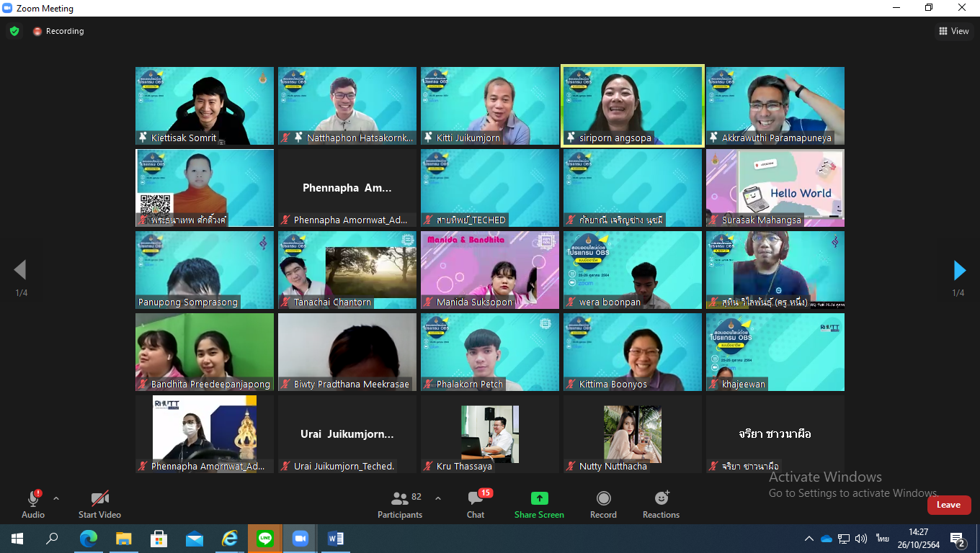Open notification center with 2 alerts
The height and width of the screenshot is (553, 980).
coord(958,539)
